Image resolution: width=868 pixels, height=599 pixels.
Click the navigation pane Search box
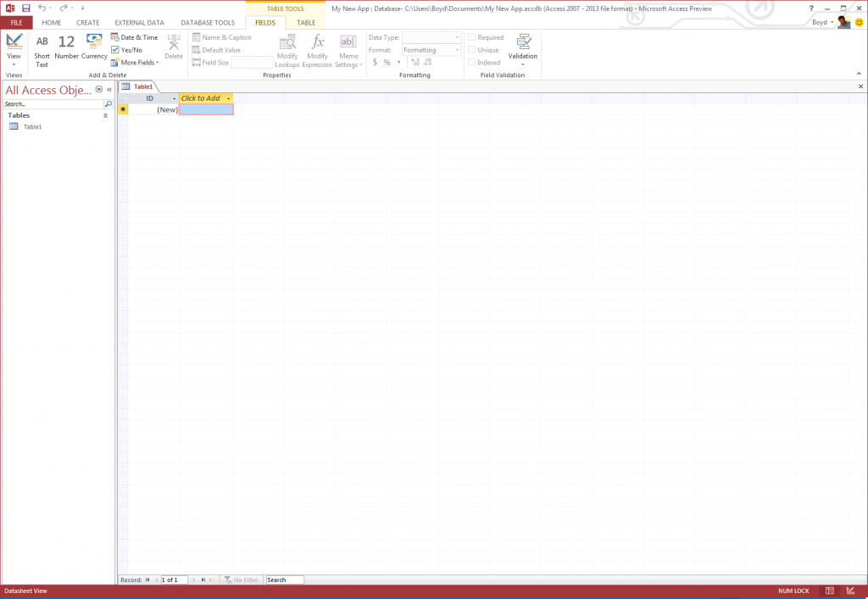pos(53,103)
